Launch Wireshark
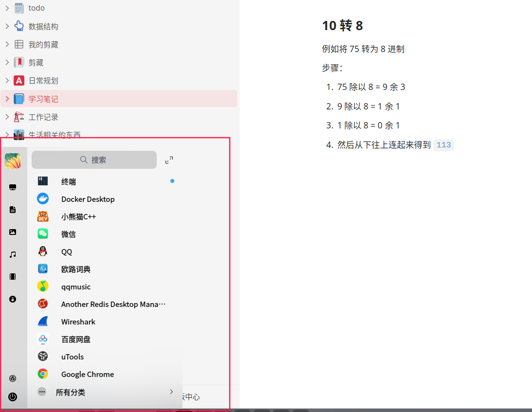 78,322
